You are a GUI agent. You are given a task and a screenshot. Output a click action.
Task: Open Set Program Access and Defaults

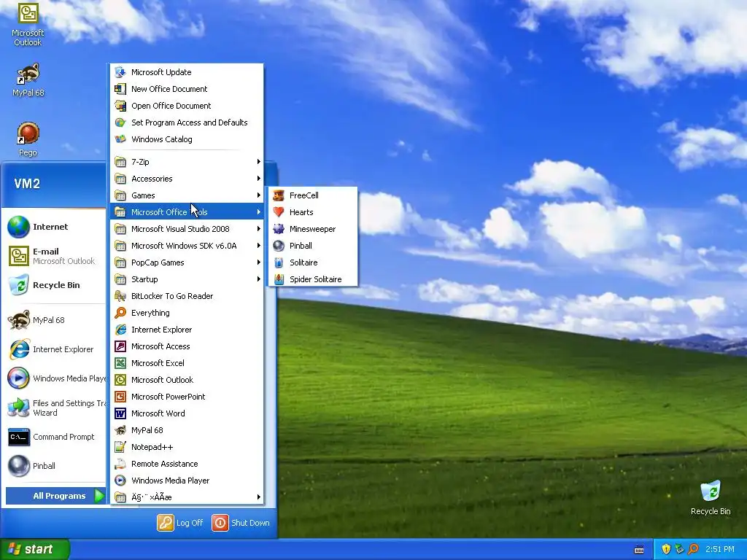187,122
